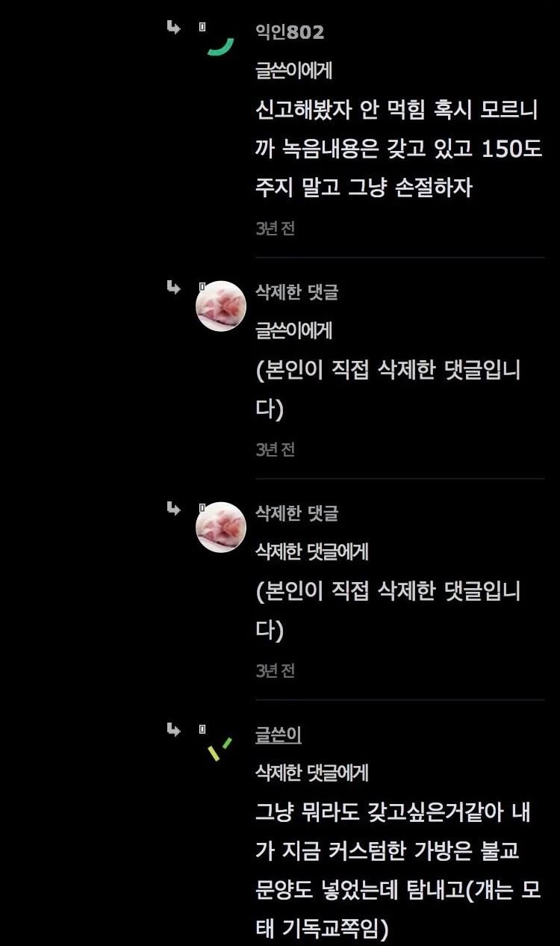Click the reply arrow icon beside 글쓴이's comment

click(173, 729)
